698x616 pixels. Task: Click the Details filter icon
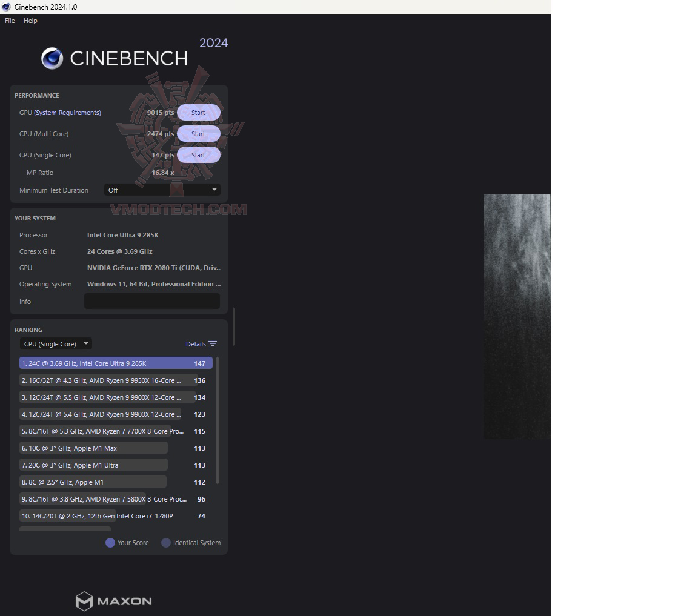click(x=213, y=343)
